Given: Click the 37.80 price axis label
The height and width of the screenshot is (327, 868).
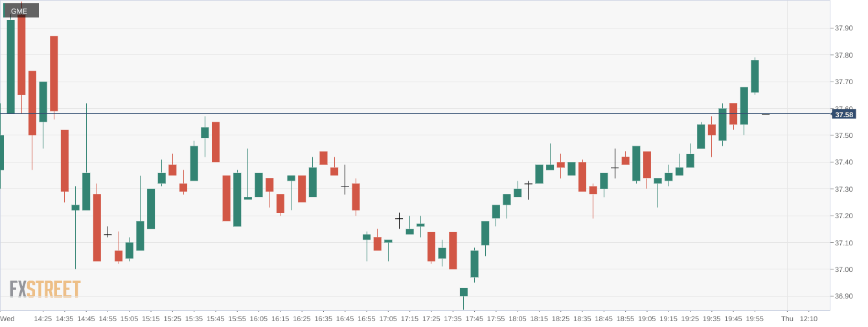Looking at the screenshot, I should 843,55.
